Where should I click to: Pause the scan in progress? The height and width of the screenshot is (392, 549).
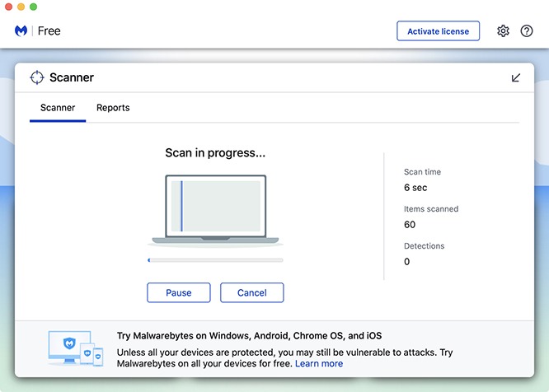pos(179,292)
